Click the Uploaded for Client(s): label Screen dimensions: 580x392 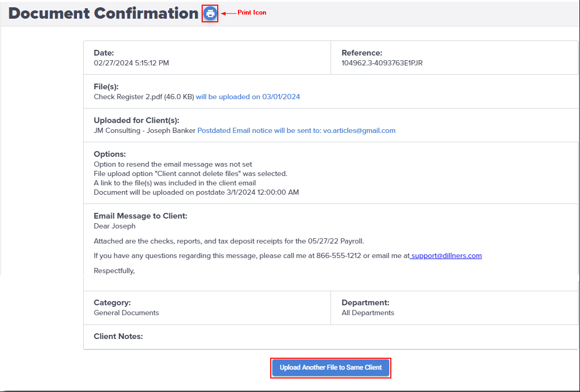pos(137,120)
